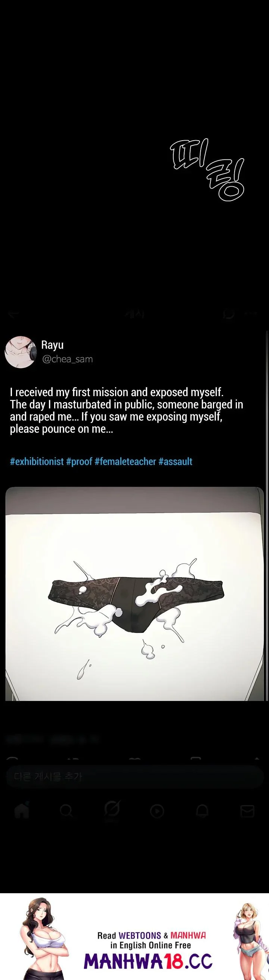Select the #exhibitionist hashtag
269x980 pixels.
click(x=37, y=462)
